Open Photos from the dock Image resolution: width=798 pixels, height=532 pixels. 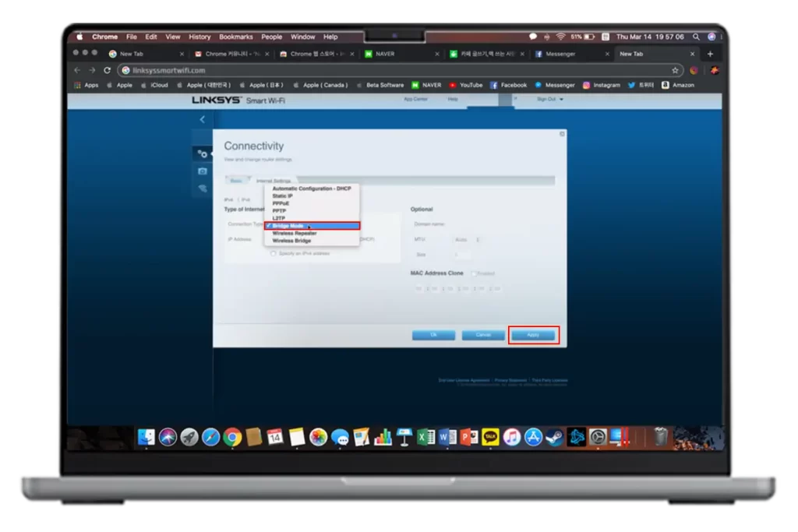click(318, 438)
